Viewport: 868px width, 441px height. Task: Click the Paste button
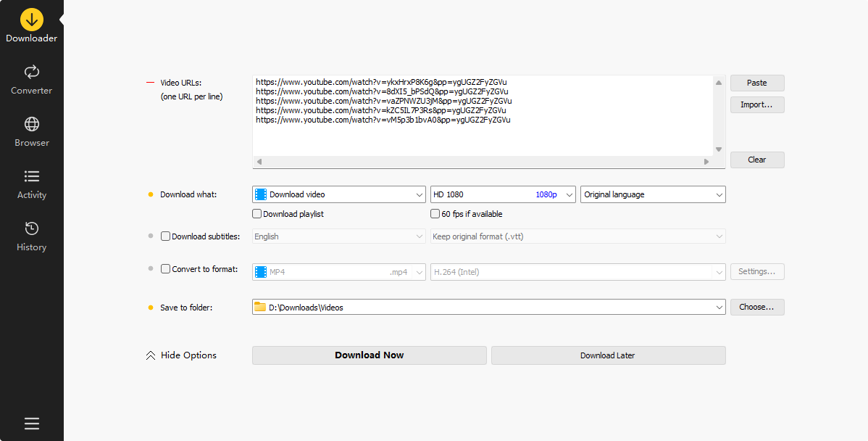756,83
